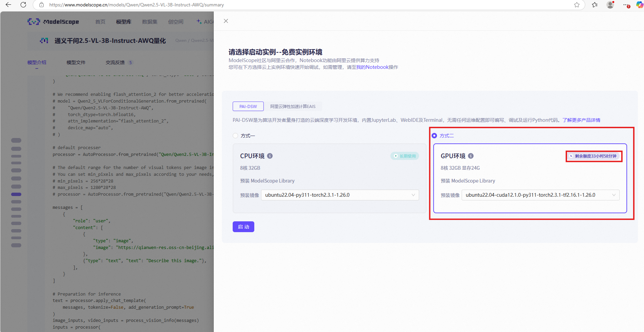The image size is (644, 332).
Task: Open 模型库 in the navigation bar
Action: 124,22
